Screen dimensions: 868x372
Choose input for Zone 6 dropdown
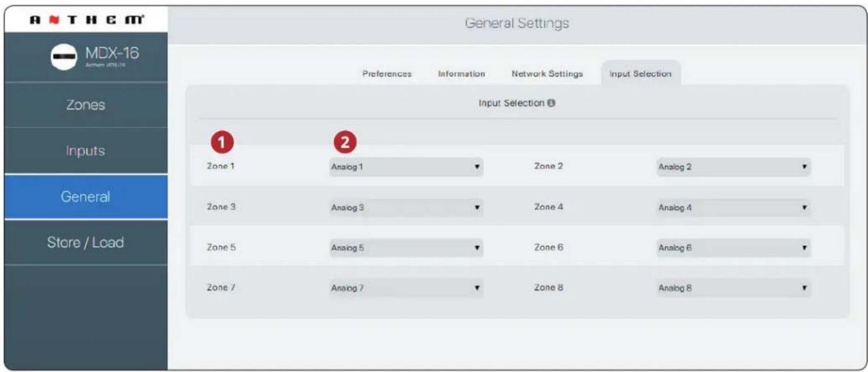(x=733, y=248)
